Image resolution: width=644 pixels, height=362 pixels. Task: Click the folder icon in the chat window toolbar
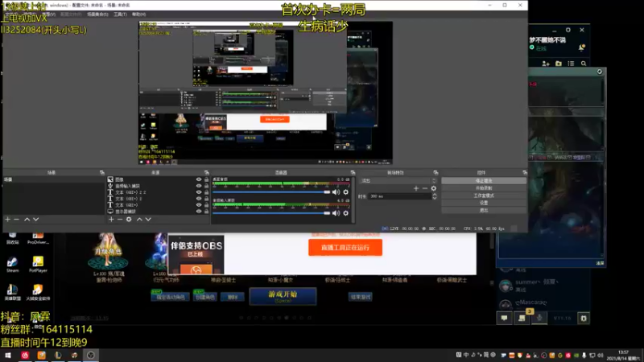tap(558, 64)
